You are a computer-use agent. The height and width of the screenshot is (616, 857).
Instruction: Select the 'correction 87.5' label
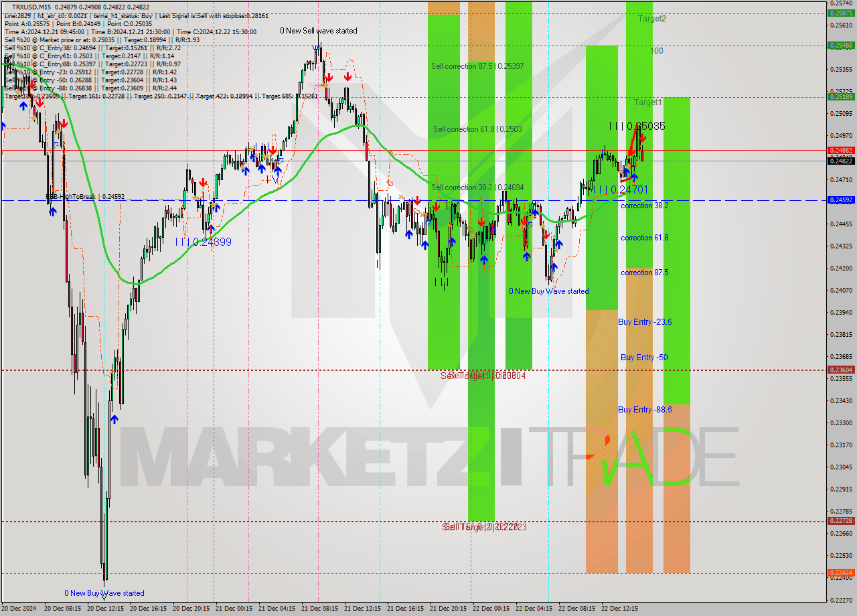[645, 273]
